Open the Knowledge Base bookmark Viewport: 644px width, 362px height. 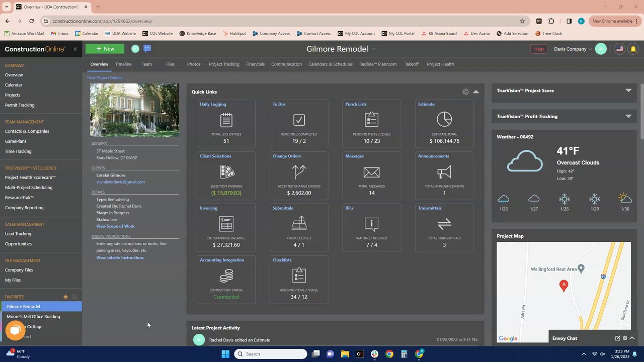tap(198, 34)
